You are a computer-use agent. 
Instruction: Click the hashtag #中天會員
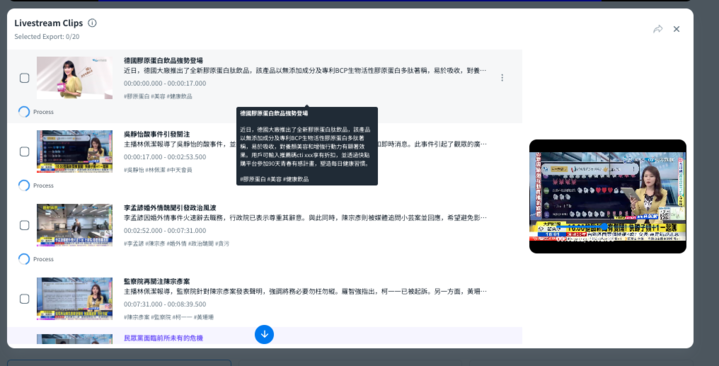point(179,170)
